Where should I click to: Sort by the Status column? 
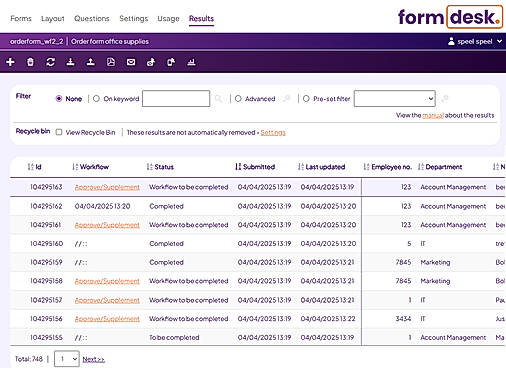click(x=160, y=167)
